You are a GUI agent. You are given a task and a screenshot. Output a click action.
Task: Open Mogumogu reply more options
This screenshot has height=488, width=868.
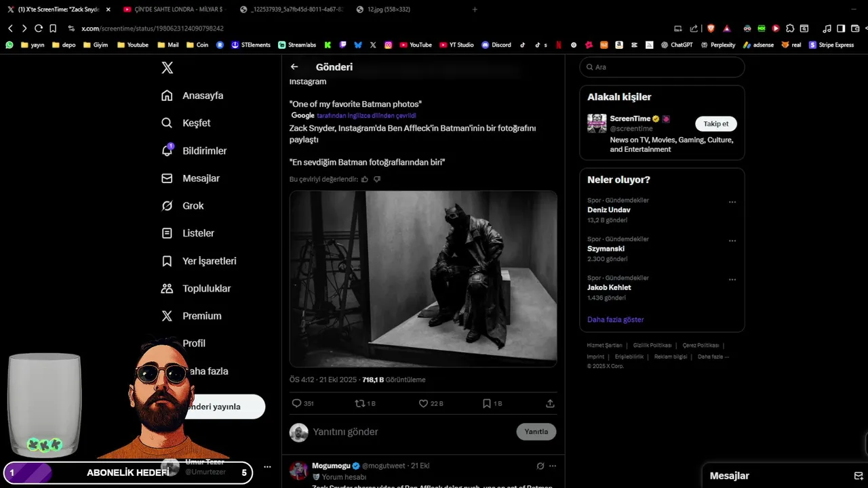point(553,466)
